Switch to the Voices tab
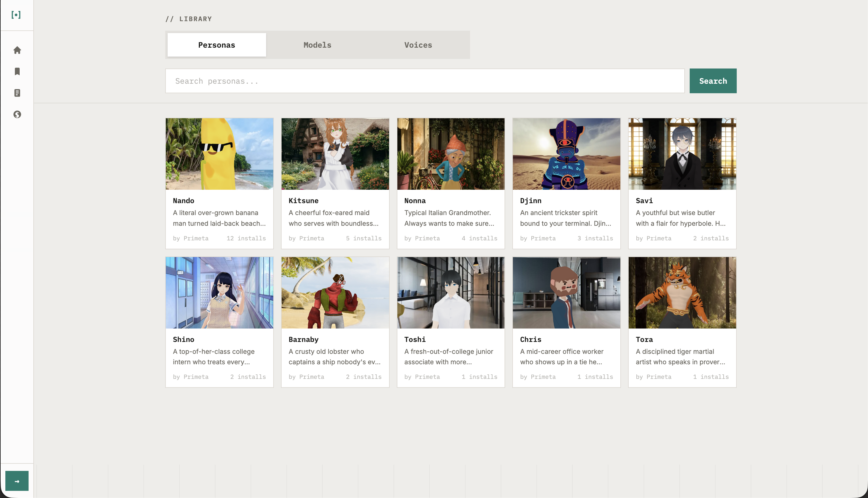This screenshot has height=498, width=868. pos(418,44)
